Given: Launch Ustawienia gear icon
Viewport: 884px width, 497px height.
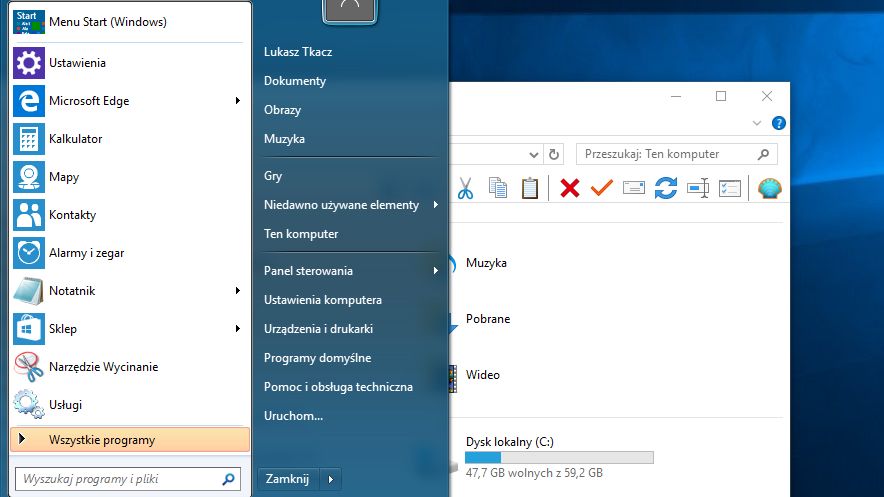Looking at the screenshot, I should click(29, 63).
